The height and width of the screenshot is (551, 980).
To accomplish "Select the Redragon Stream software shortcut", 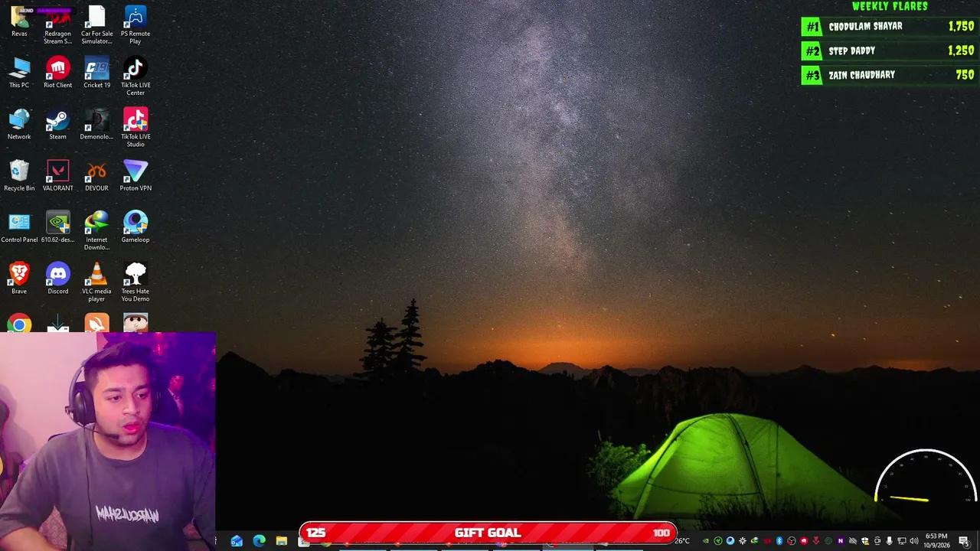I will point(57,25).
